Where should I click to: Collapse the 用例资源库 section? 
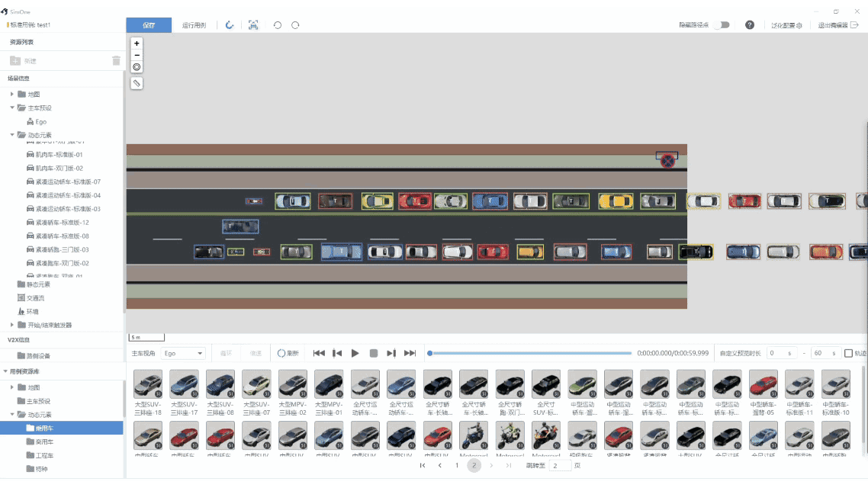[x=5, y=371]
